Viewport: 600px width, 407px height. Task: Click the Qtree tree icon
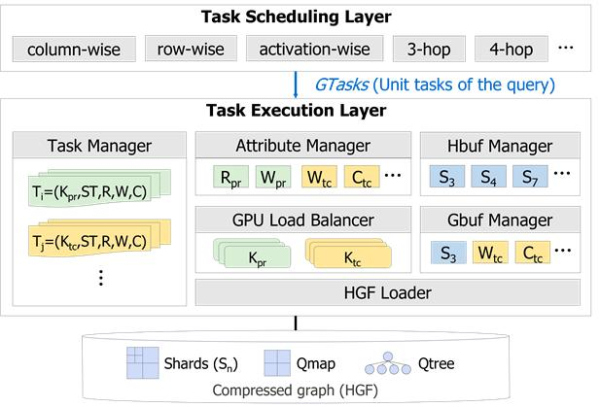(386, 363)
